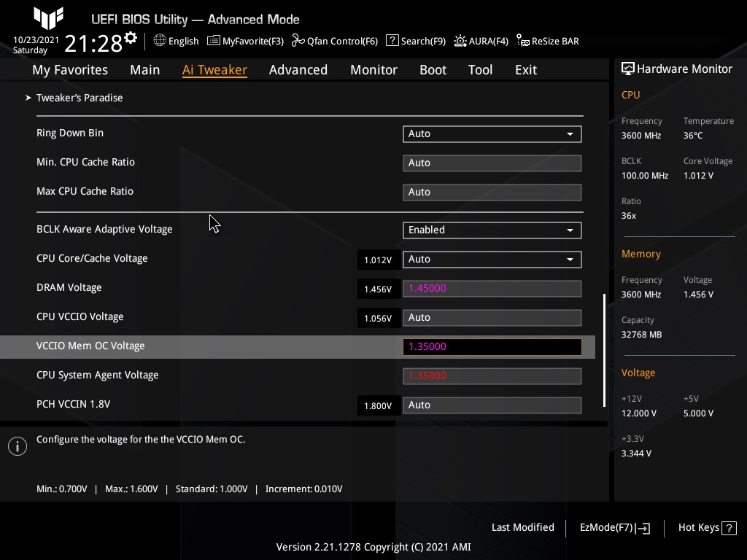Open the Tool tab
This screenshot has height=560, width=747.
[480, 70]
